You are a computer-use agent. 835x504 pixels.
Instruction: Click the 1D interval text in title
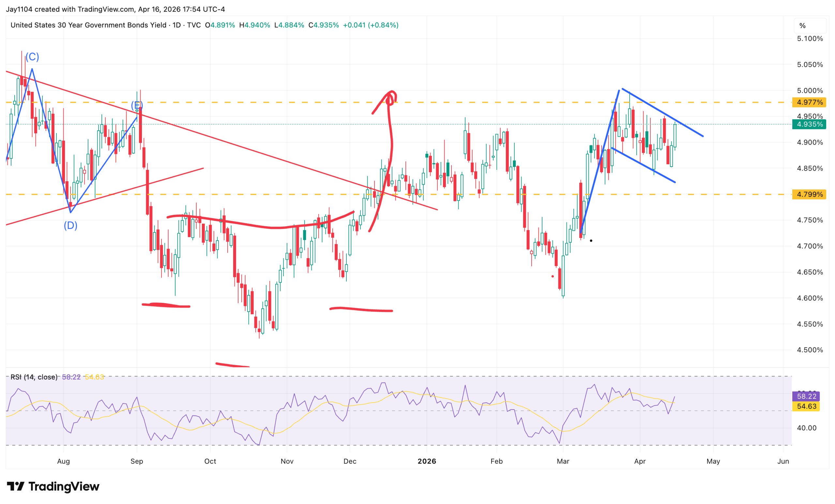176,25
